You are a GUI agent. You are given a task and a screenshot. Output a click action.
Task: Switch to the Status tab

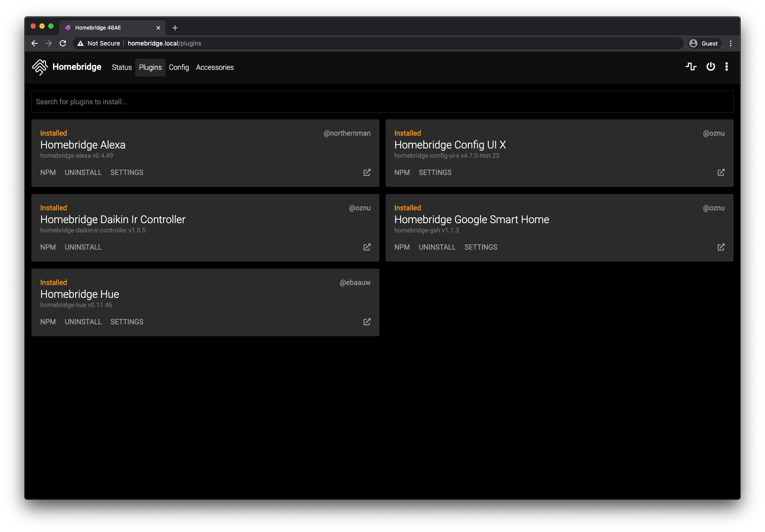coord(122,68)
